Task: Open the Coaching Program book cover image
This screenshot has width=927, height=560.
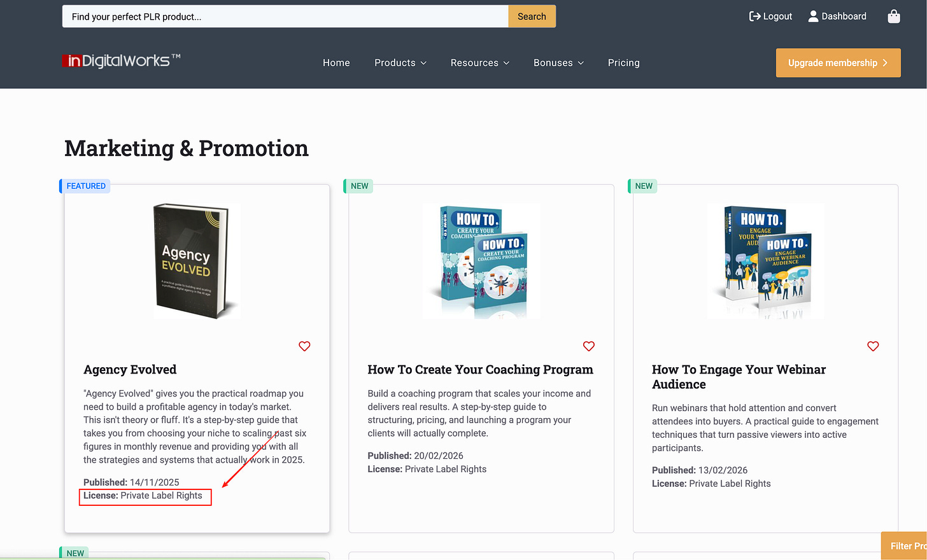Action: (481, 261)
